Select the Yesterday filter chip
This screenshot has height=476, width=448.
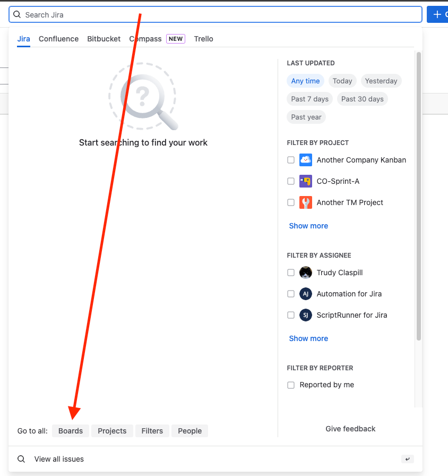(x=381, y=81)
